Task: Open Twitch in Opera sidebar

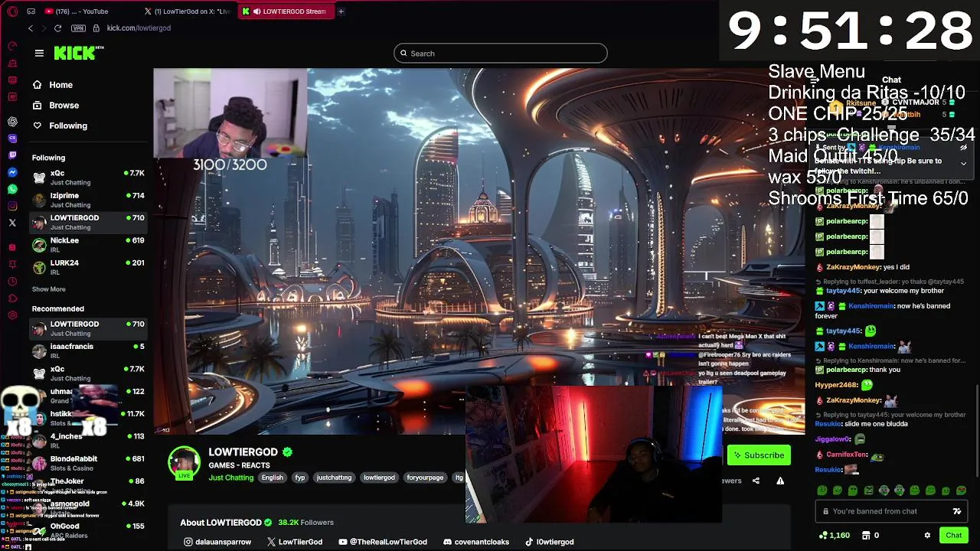Action: 12,155
